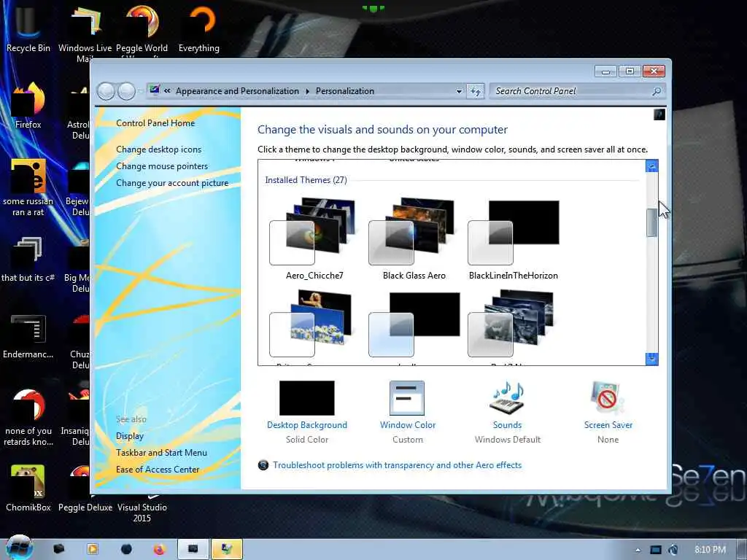Click Appearance and Personalization breadcrumb

[x=237, y=91]
